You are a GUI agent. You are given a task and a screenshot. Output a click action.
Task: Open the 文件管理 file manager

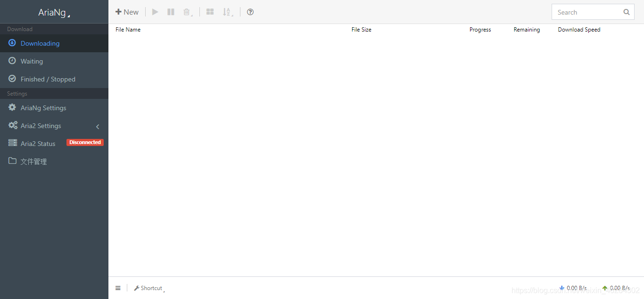[x=33, y=162]
